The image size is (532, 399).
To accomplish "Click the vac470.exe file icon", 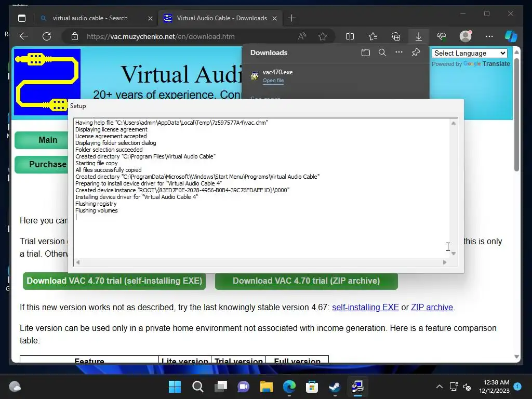I will (x=255, y=76).
